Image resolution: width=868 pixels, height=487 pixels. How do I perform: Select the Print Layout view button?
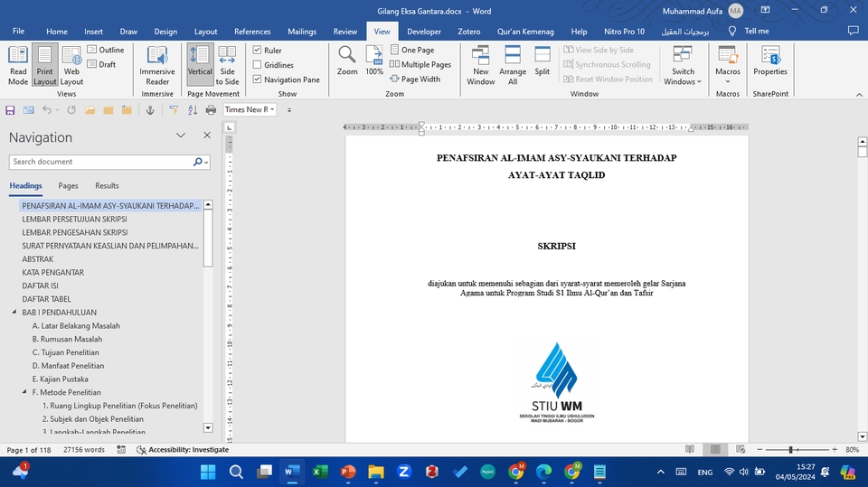coord(45,65)
